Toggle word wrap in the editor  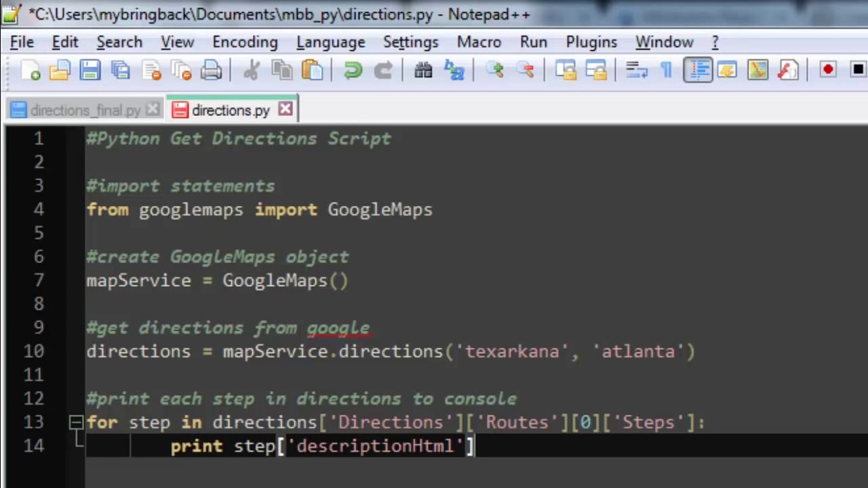pyautogui.click(x=637, y=70)
